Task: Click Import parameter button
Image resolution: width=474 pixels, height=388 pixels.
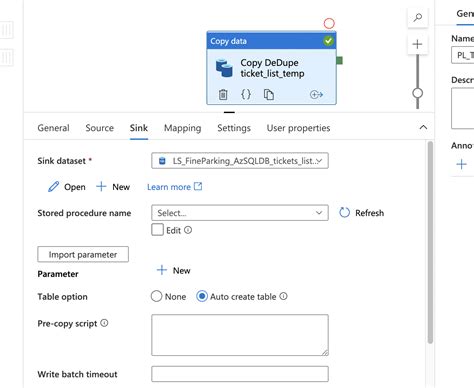Action: point(83,254)
